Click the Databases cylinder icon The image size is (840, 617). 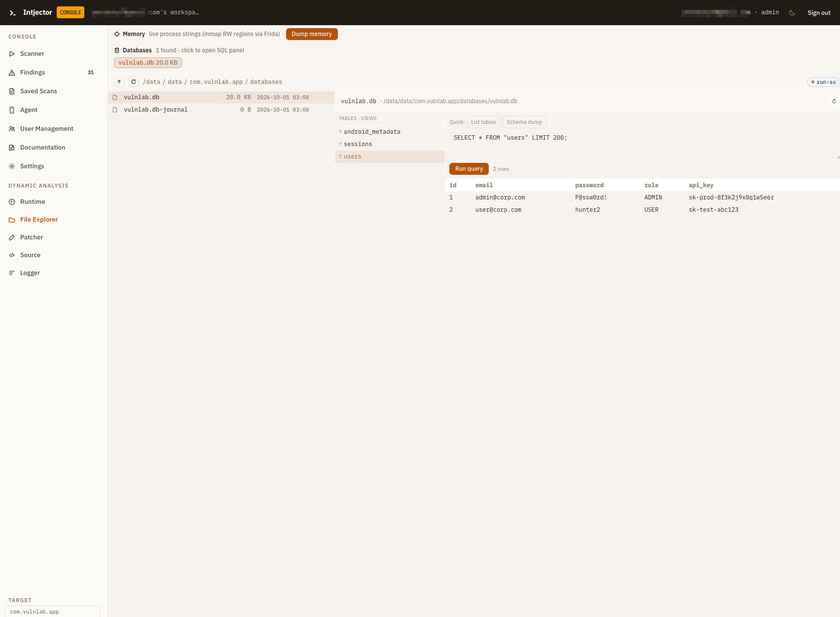point(117,50)
